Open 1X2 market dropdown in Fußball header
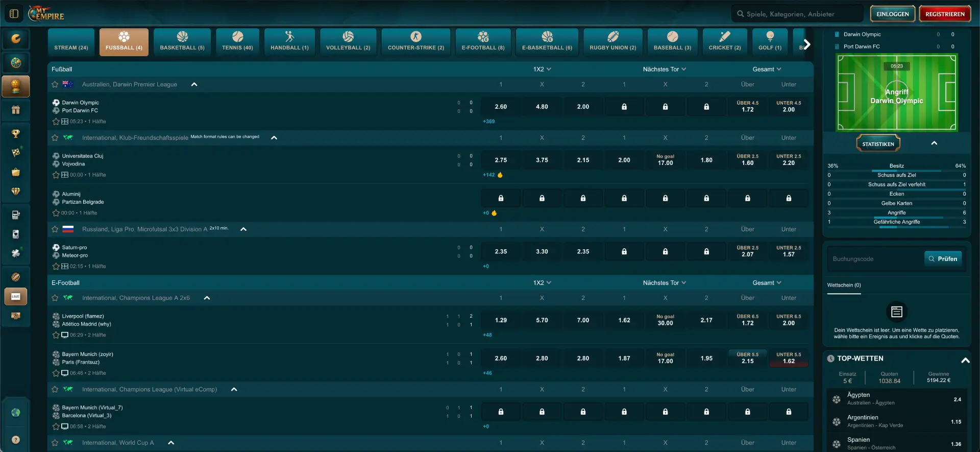The height and width of the screenshot is (452, 980). pos(542,69)
